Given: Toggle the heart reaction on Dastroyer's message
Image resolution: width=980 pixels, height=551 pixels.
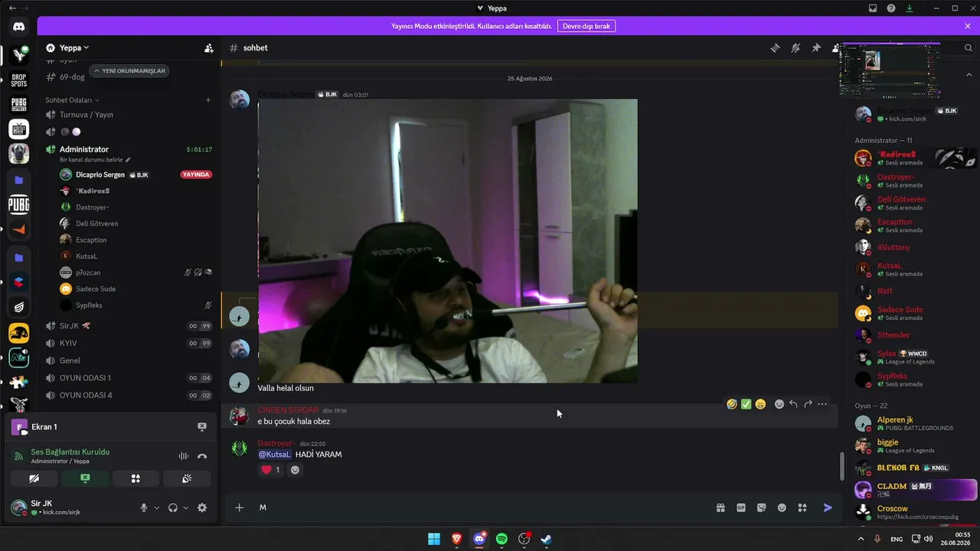Looking at the screenshot, I should tap(271, 470).
